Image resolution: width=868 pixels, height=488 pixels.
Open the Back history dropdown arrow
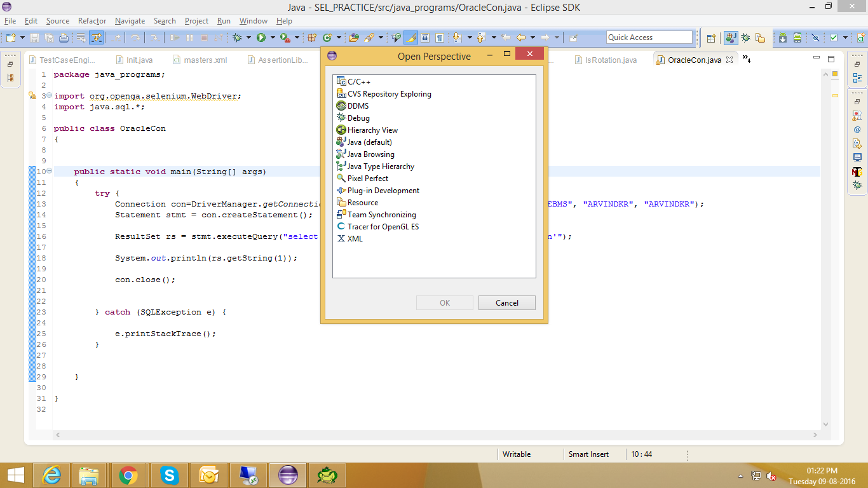click(532, 37)
